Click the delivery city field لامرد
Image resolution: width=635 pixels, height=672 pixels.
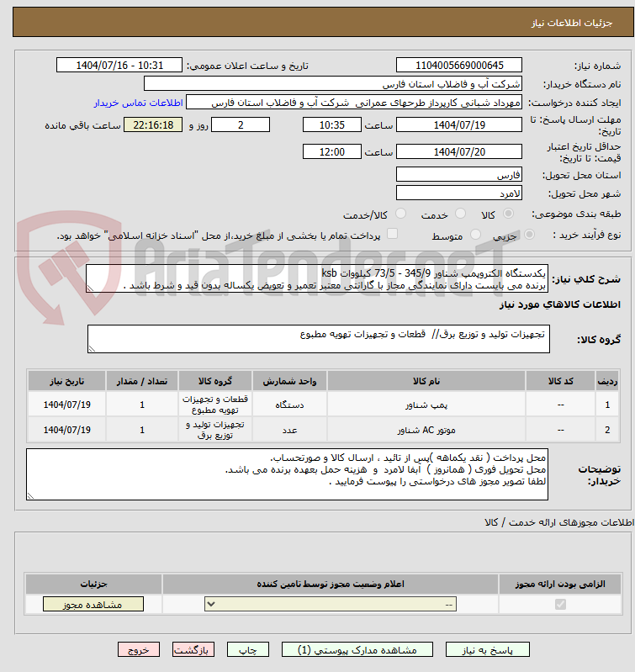click(x=459, y=193)
